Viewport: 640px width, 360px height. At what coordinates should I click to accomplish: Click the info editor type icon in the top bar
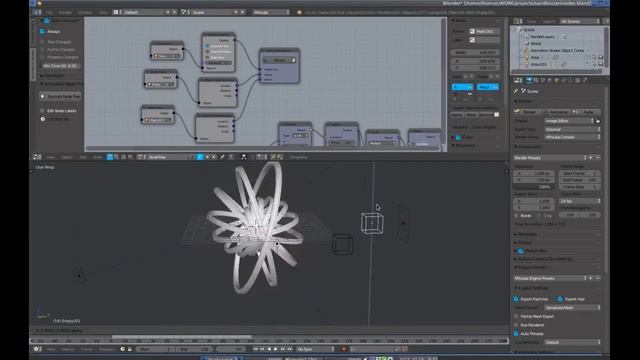37,13
